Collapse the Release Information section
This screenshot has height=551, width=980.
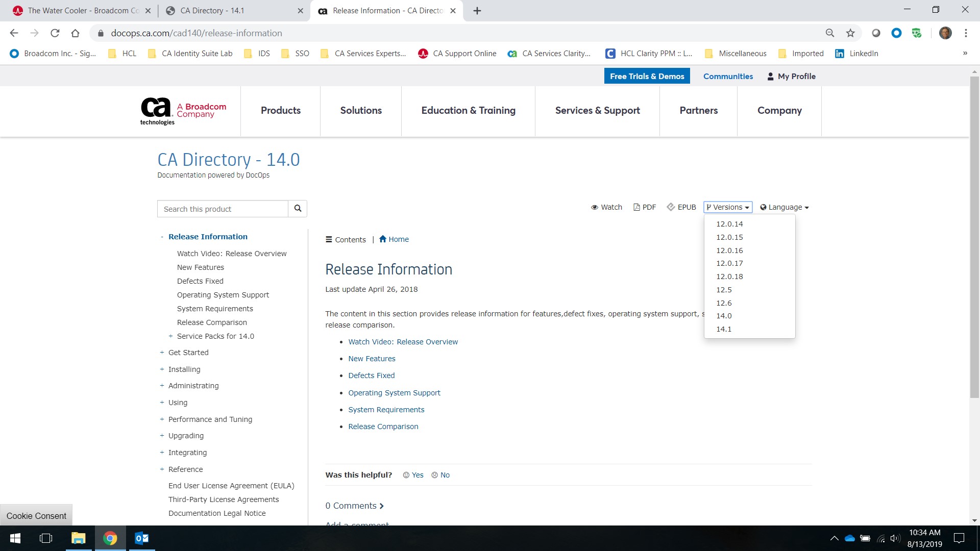tap(162, 237)
